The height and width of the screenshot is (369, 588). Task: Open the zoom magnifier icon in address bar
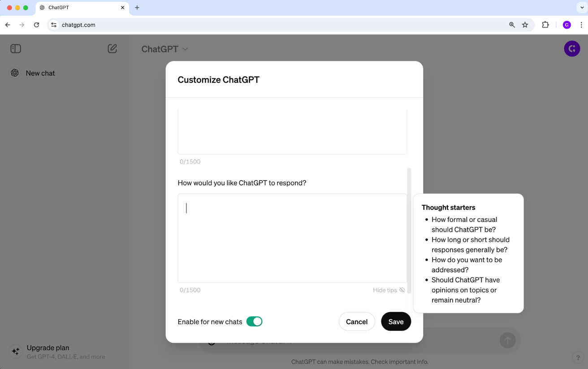point(512,25)
